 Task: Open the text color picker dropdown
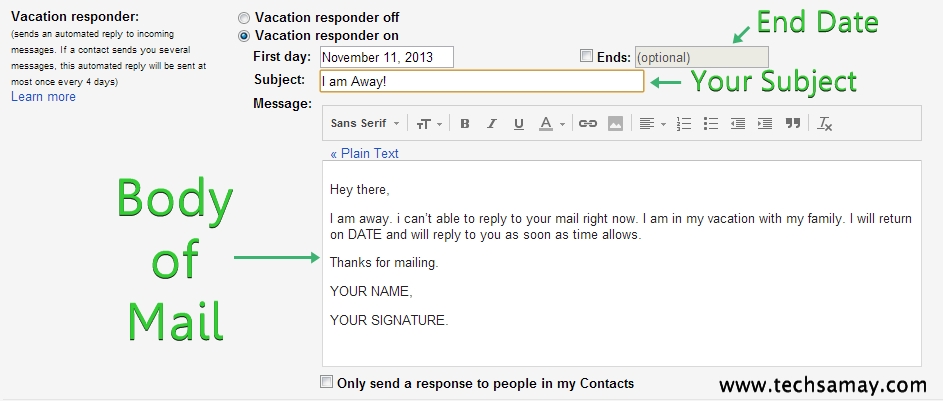(x=552, y=124)
